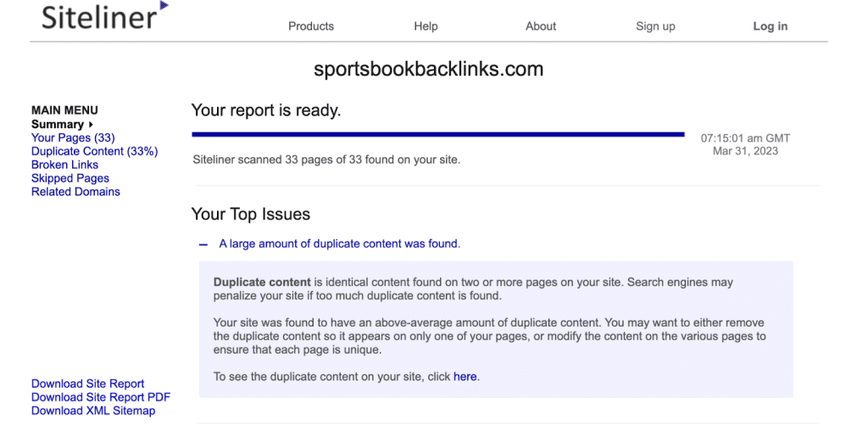The height and width of the screenshot is (431, 868).
Task: Download the XML Sitemap
Action: click(x=93, y=411)
